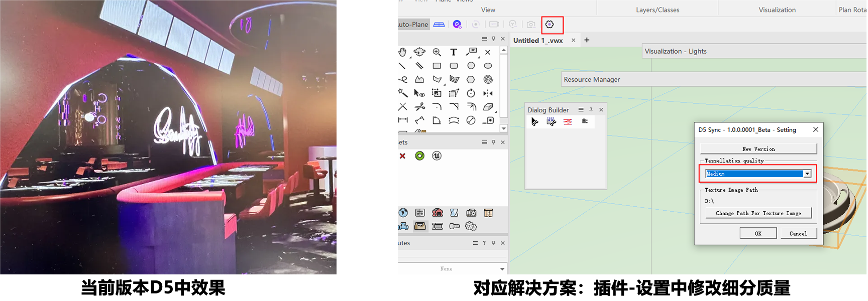Screen dimensions: 868x301
Task: Select the Eraser clip tool
Action: coord(488,106)
